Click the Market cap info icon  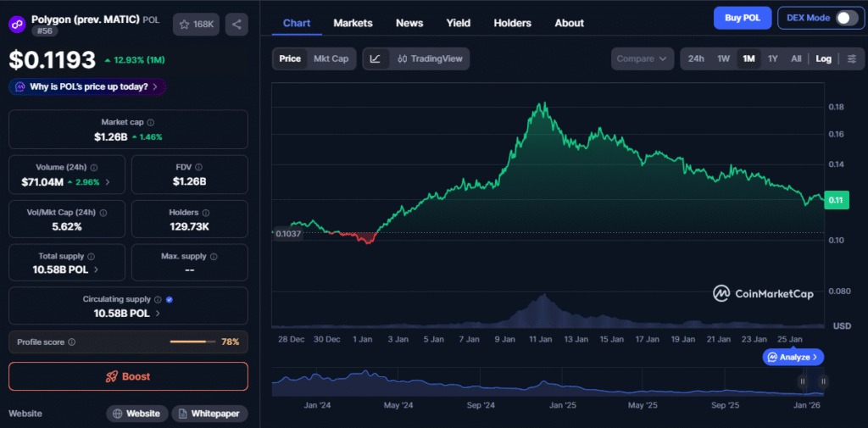(151, 123)
